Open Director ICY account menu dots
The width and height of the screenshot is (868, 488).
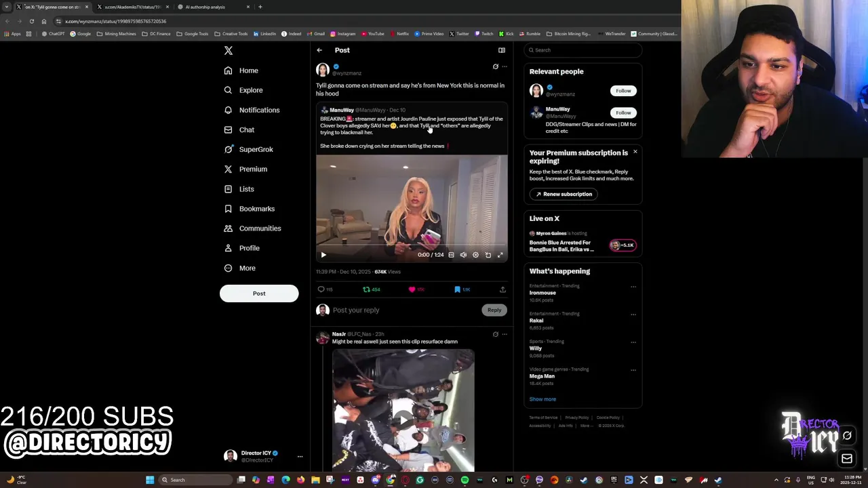point(300,457)
